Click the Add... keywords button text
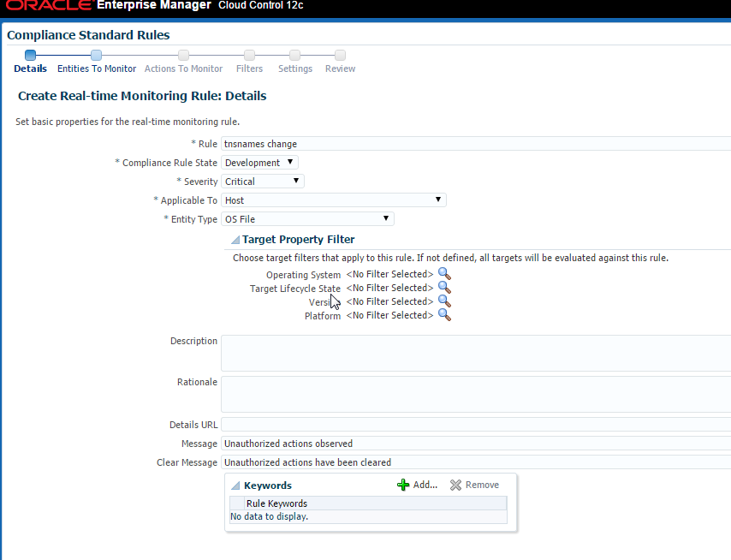The image size is (731, 560). coord(425,485)
